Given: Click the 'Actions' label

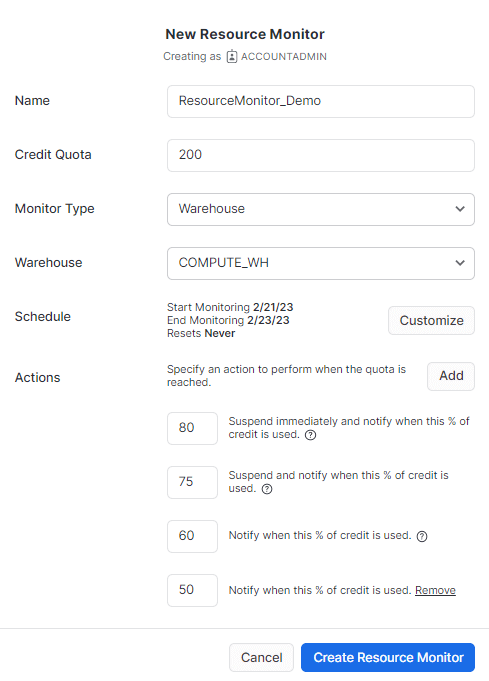Looking at the screenshot, I should tap(37, 377).
